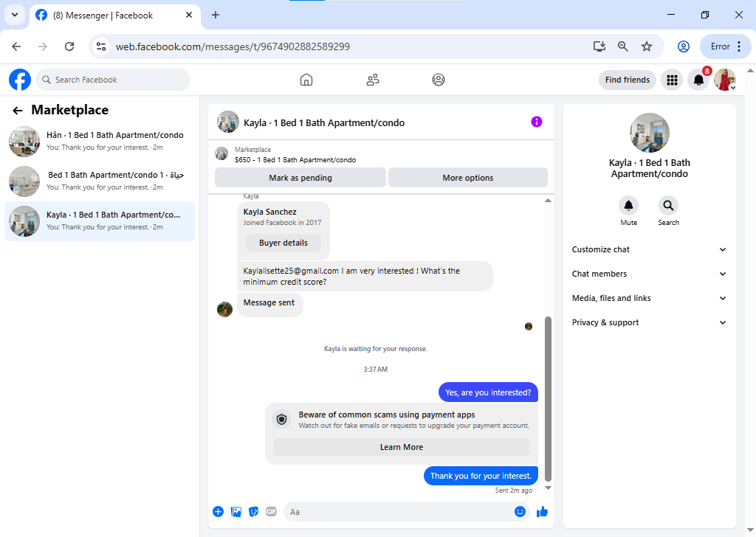Open Facebook home via logo
756x537 pixels.
click(20, 80)
